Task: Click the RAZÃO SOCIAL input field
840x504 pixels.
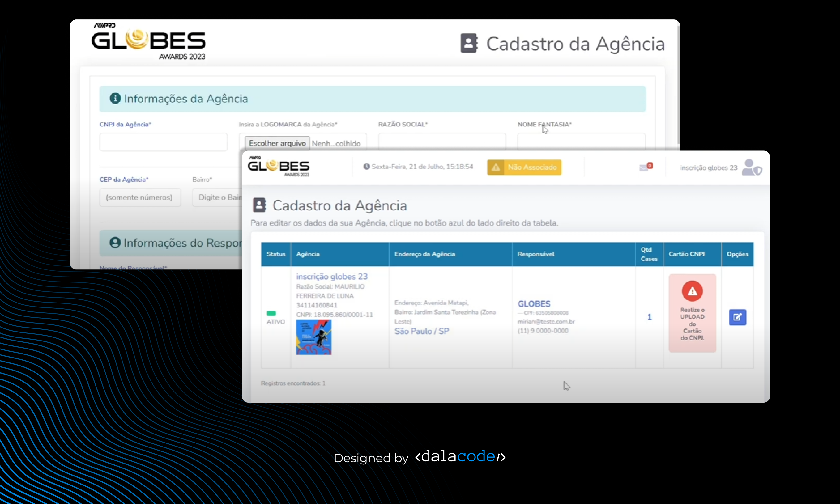Action: point(442,142)
